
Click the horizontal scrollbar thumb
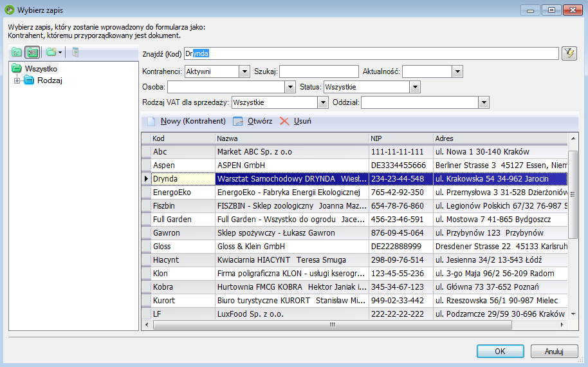332,325
